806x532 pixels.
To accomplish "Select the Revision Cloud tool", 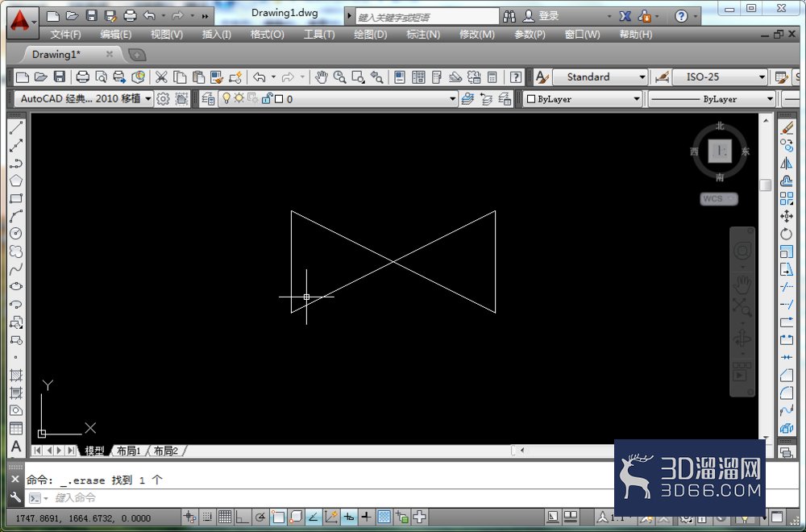I will (16, 251).
